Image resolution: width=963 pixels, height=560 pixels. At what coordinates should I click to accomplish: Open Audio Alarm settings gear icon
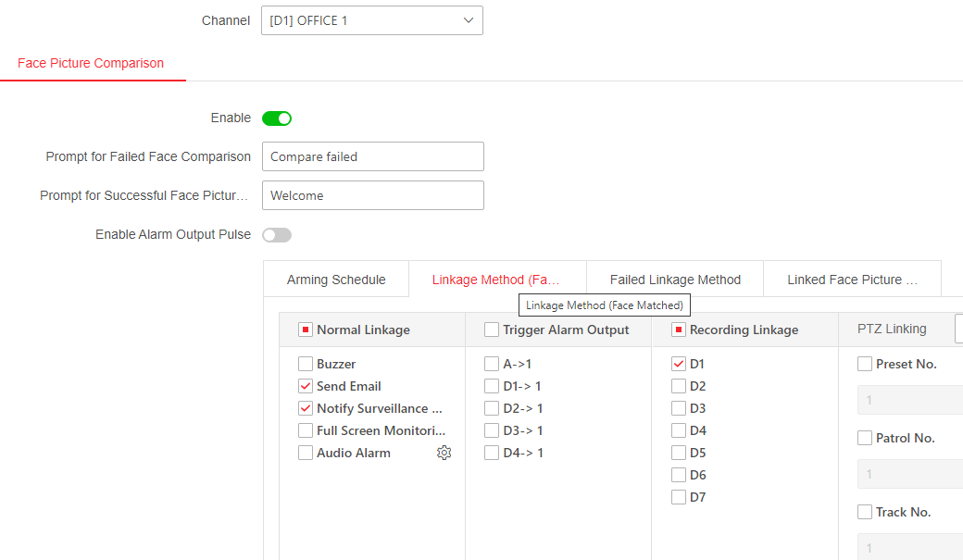coord(444,453)
